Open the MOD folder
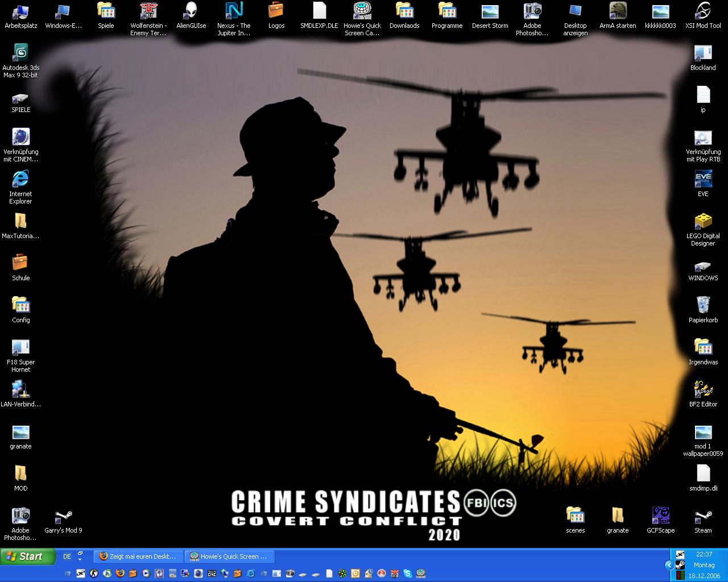 point(20,479)
